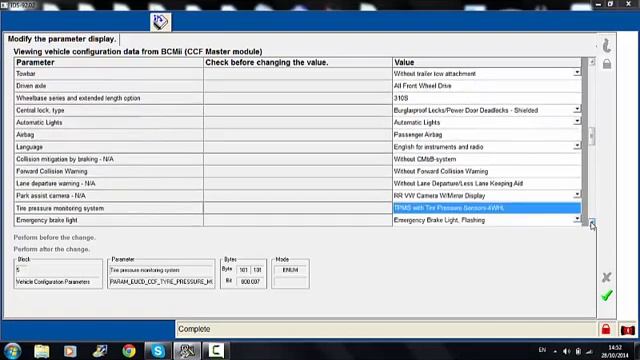The image size is (640, 360).
Task: Click the '310S' wheelbase value cell
Action: [x=487, y=98]
